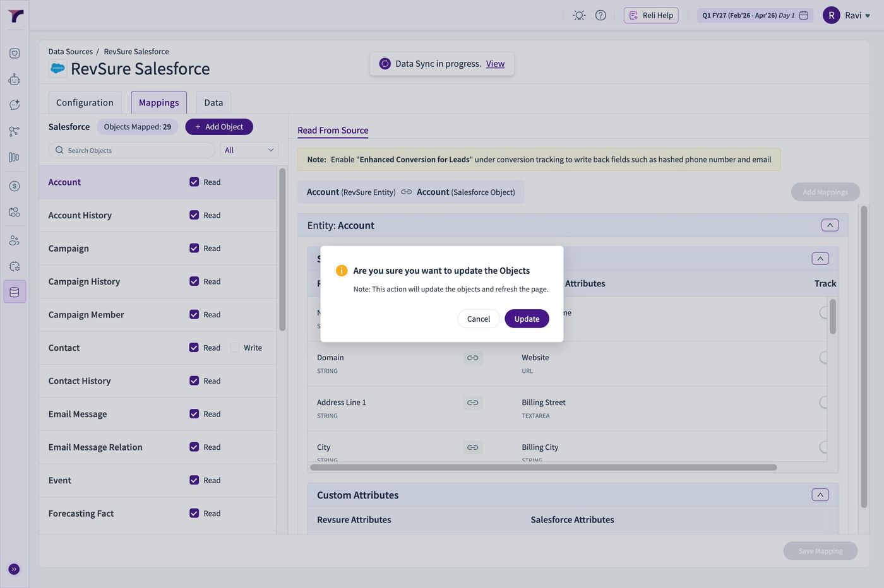The image size is (884, 588).
Task: Collapse the Entity: Account section
Action: (x=830, y=225)
